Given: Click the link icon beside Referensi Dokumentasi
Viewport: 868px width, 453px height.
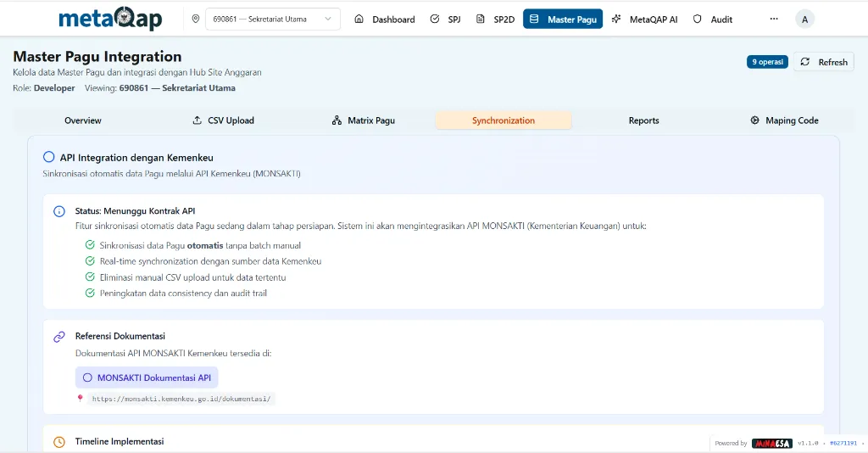Looking at the screenshot, I should pyautogui.click(x=59, y=337).
